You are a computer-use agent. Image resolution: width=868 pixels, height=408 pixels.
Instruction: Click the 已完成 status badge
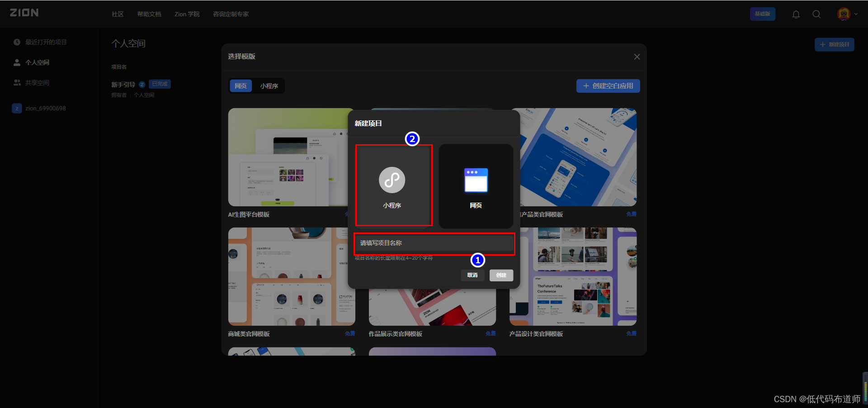point(160,84)
